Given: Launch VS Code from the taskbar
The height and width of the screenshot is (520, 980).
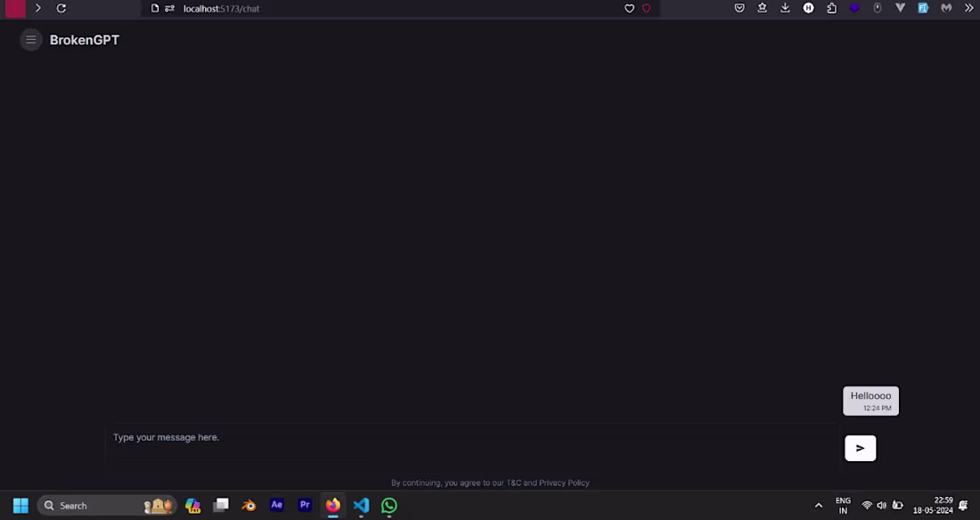Looking at the screenshot, I should click(361, 505).
